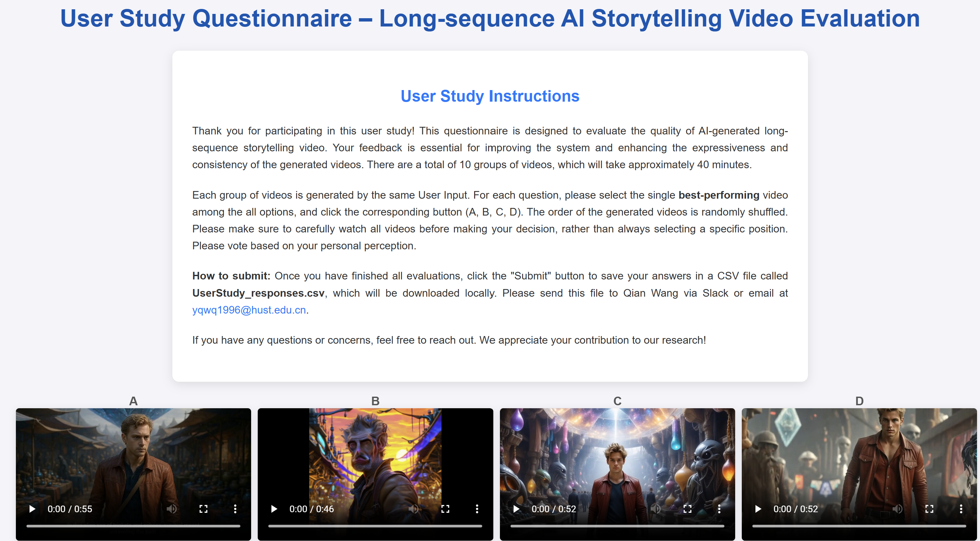Open more options menu on video D

[961, 509]
